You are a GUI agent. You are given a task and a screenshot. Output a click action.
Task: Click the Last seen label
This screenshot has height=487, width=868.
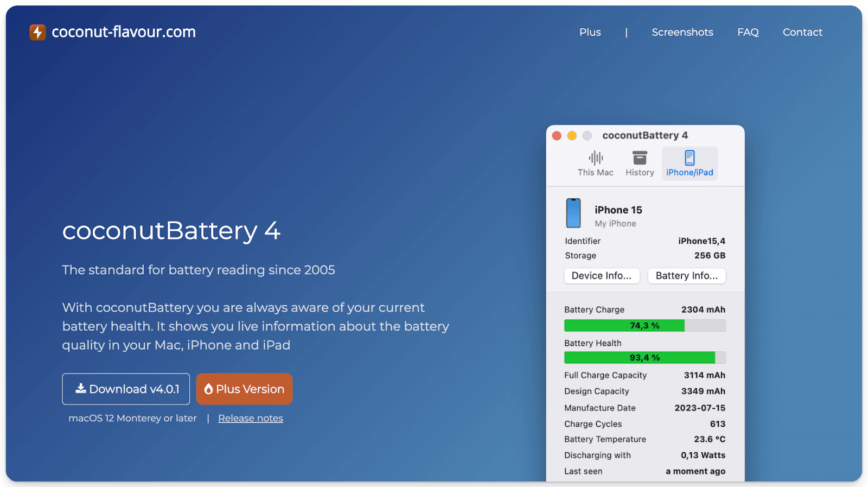(583, 471)
